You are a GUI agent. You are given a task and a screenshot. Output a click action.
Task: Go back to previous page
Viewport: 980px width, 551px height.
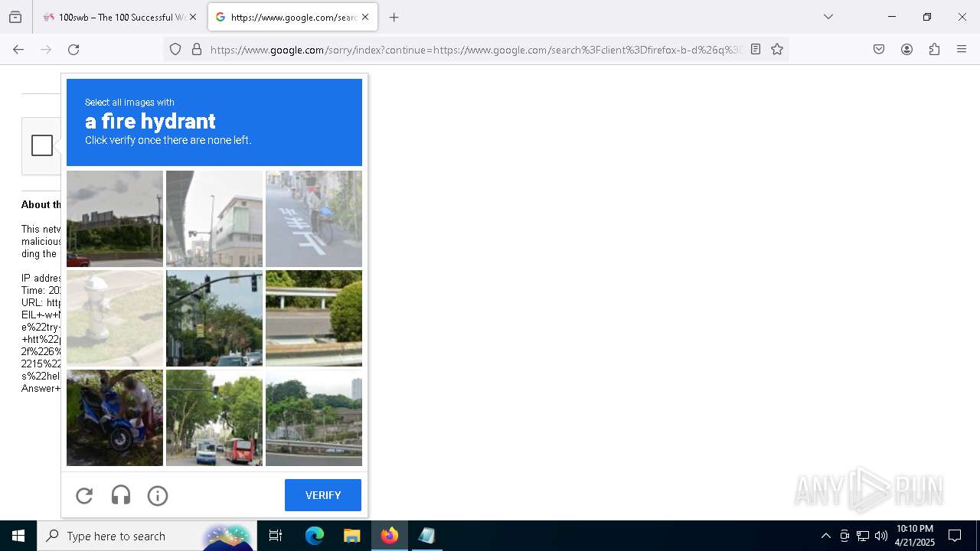[x=18, y=49]
